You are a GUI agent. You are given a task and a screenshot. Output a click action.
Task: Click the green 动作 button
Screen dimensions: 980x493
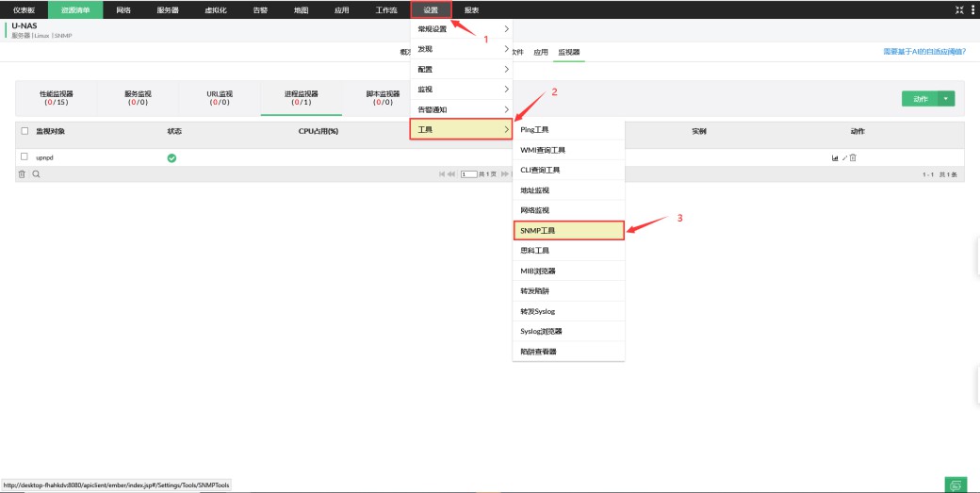pos(920,99)
